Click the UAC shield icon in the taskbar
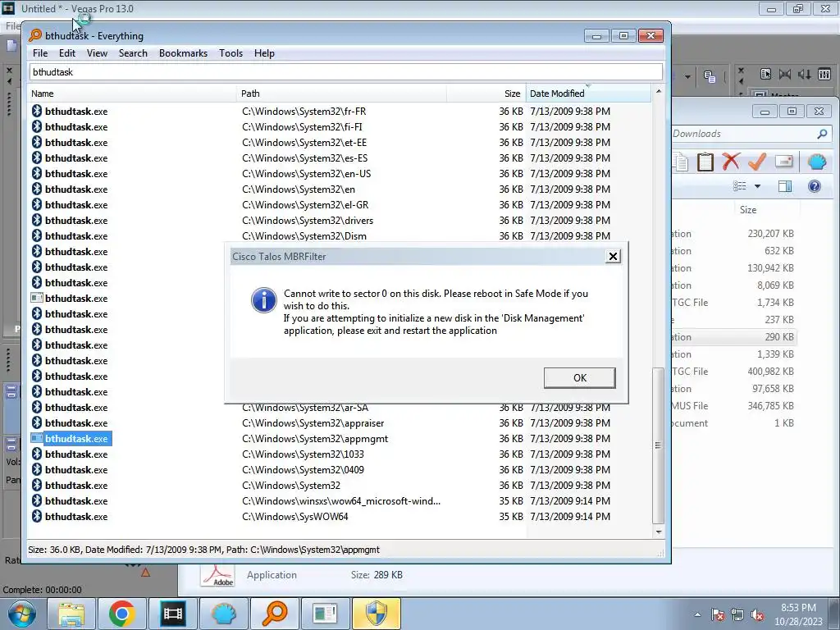The image size is (840, 630). pos(376,614)
